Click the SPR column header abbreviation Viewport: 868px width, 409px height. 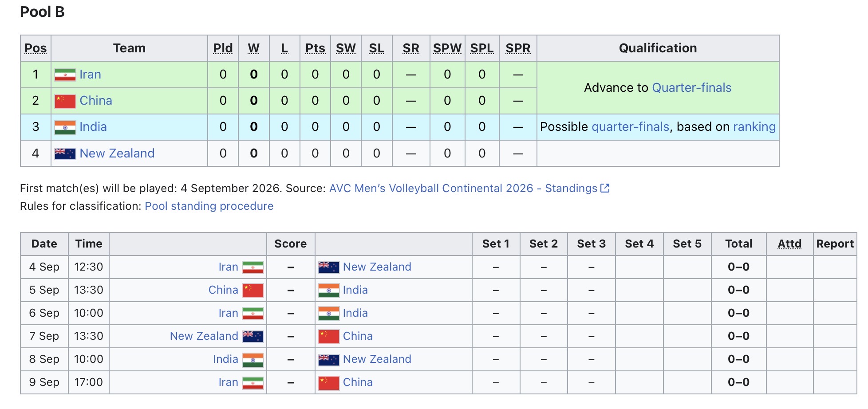pos(518,48)
